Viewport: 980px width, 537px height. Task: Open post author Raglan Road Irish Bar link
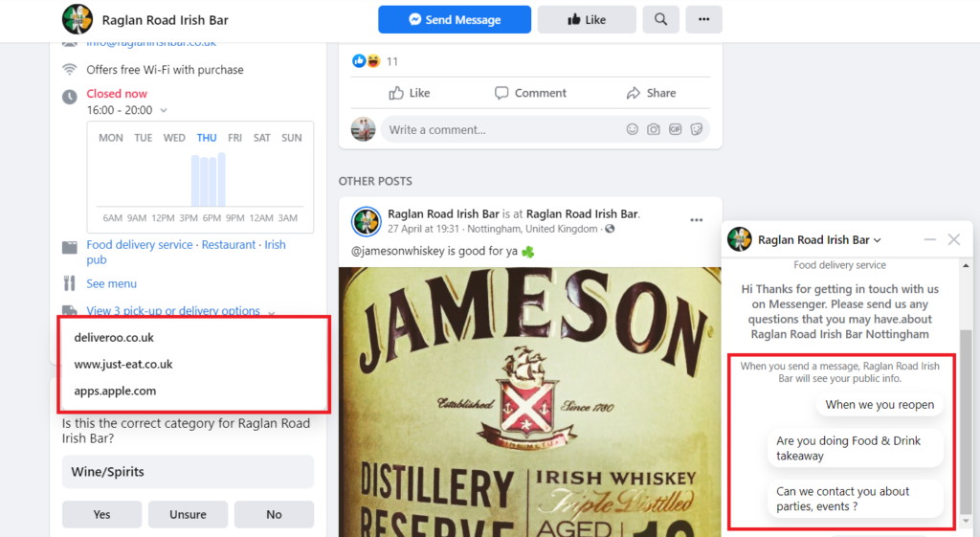443,213
